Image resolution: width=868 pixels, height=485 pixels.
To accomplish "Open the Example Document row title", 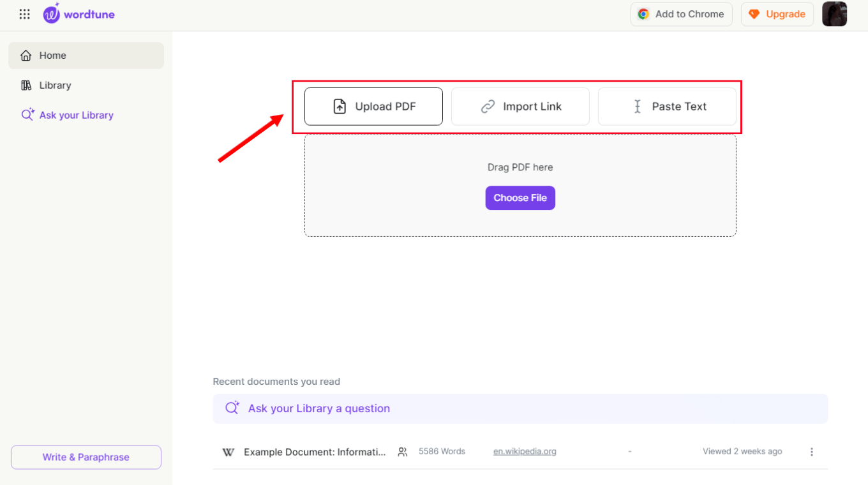I will 315,452.
